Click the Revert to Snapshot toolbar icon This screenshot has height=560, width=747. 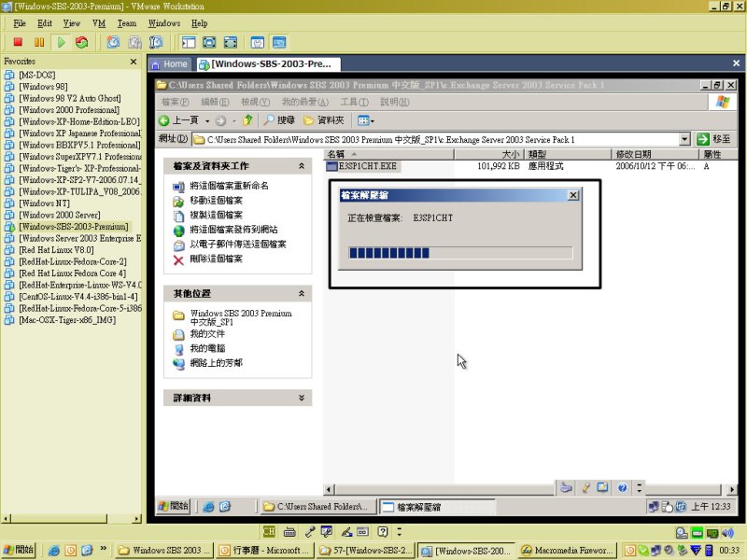134,42
